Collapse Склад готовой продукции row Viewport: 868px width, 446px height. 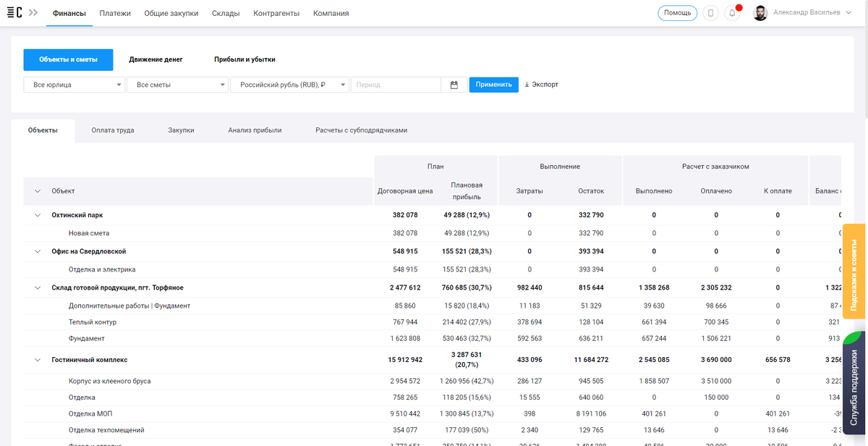pos(38,287)
